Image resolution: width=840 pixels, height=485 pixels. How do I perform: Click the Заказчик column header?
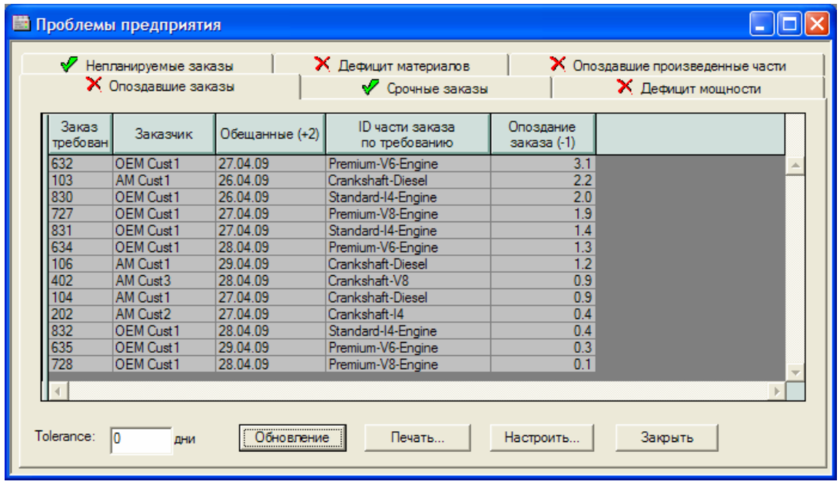(163, 134)
